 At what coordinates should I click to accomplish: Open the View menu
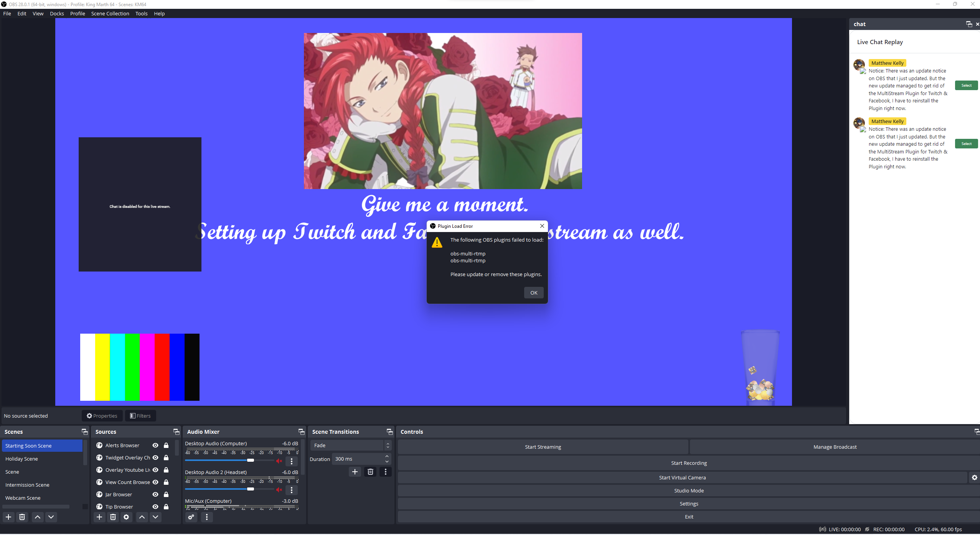[x=38, y=13]
